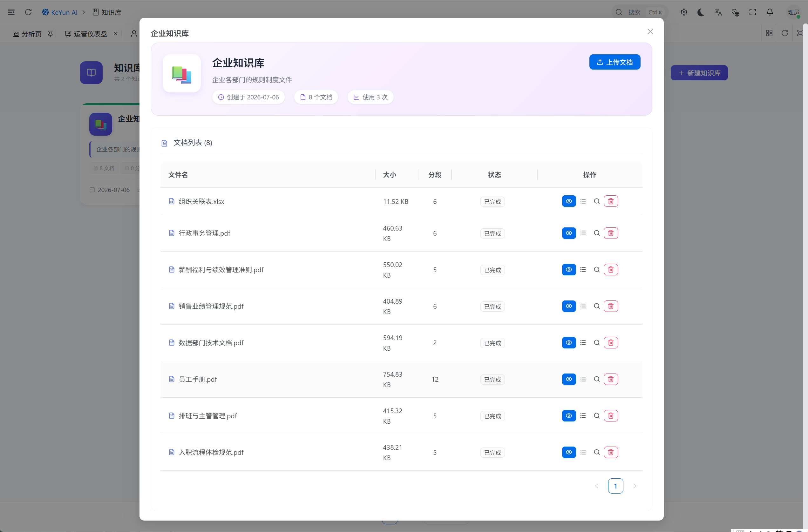The height and width of the screenshot is (532, 808).
Task: Preview 入职流程体检规范.pdf with eye icon
Action: tap(569, 452)
